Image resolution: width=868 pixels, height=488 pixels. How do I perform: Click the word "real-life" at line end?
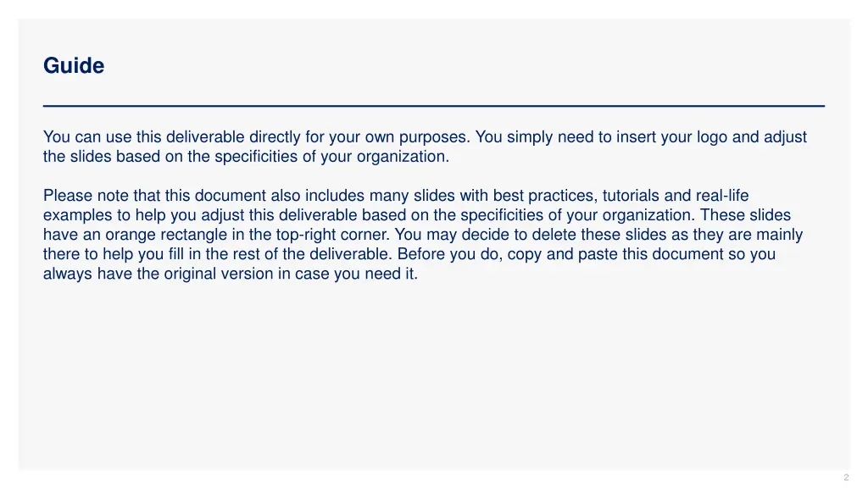(722, 196)
